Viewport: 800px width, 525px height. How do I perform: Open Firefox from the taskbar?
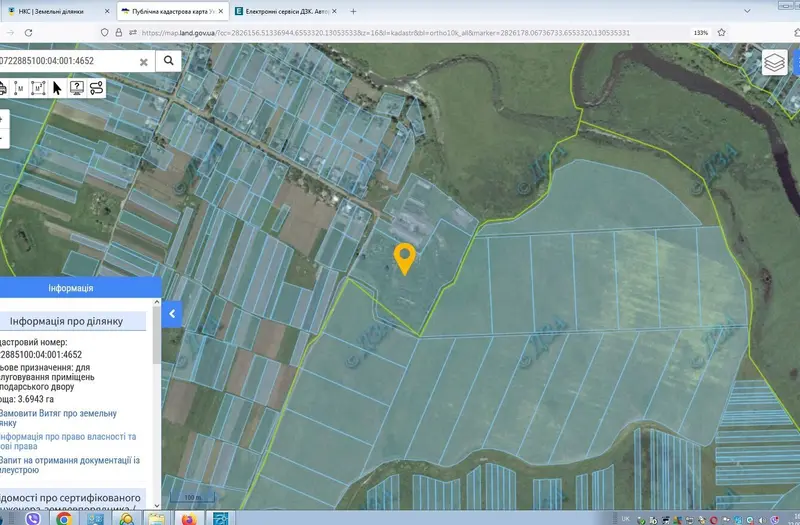coord(189,519)
